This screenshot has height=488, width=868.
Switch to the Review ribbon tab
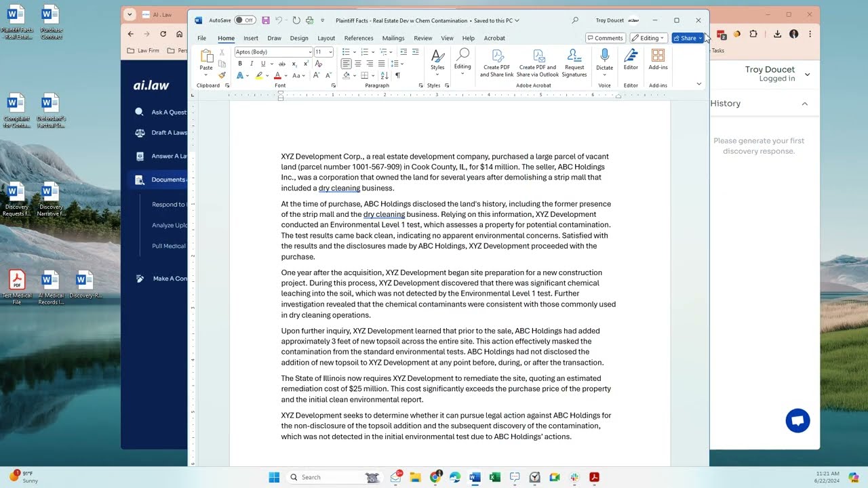(423, 38)
